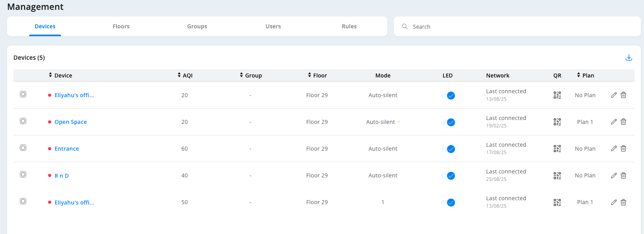The image size is (644, 234).
Task: Sort devices by AQI column
Action: [185, 76]
